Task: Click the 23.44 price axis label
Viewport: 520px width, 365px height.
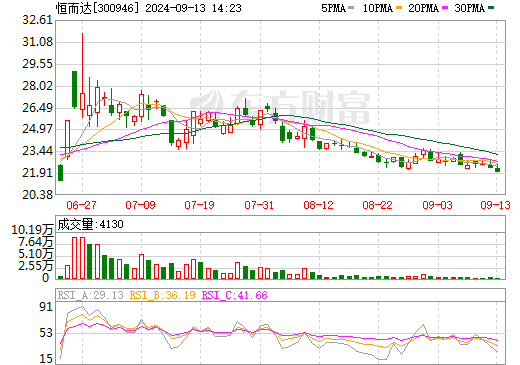Action: point(38,151)
